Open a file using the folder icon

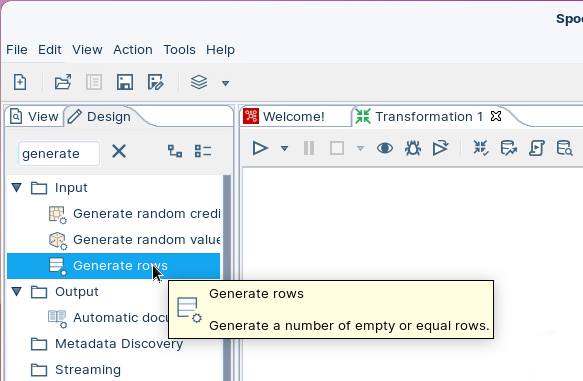(63, 82)
